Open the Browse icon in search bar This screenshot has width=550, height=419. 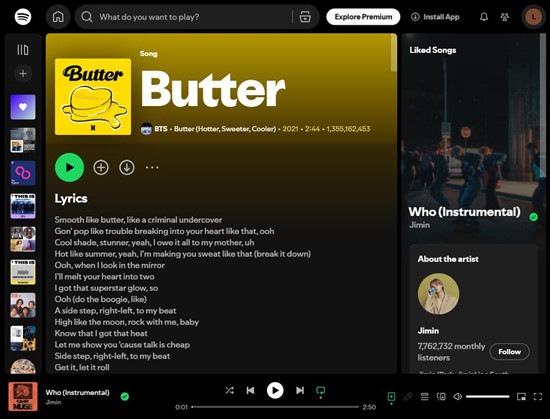tap(305, 16)
